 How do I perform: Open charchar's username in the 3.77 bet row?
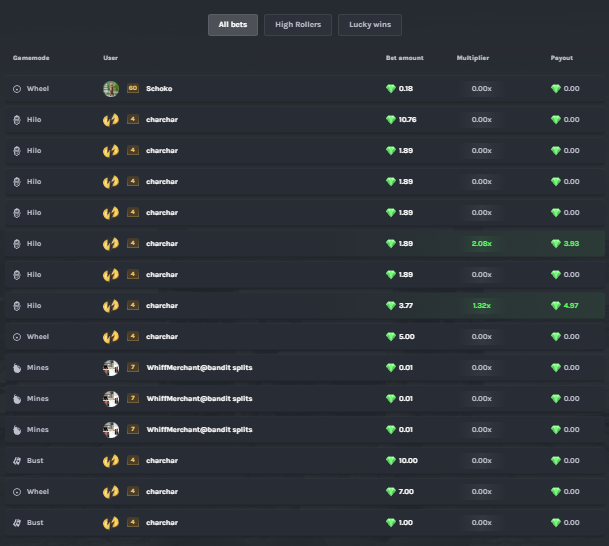point(162,306)
